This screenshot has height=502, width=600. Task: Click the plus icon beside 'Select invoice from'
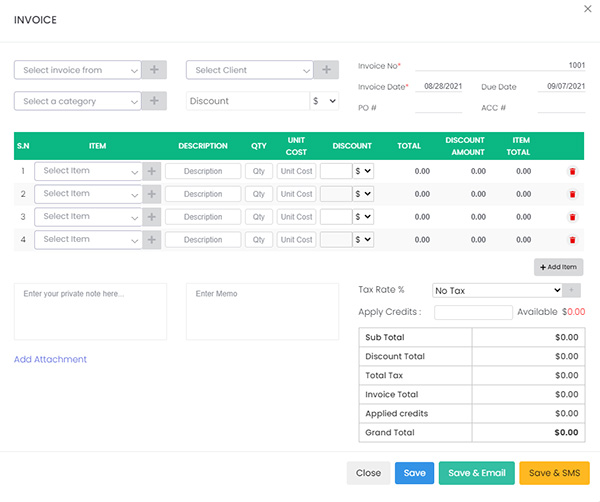pyautogui.click(x=154, y=70)
